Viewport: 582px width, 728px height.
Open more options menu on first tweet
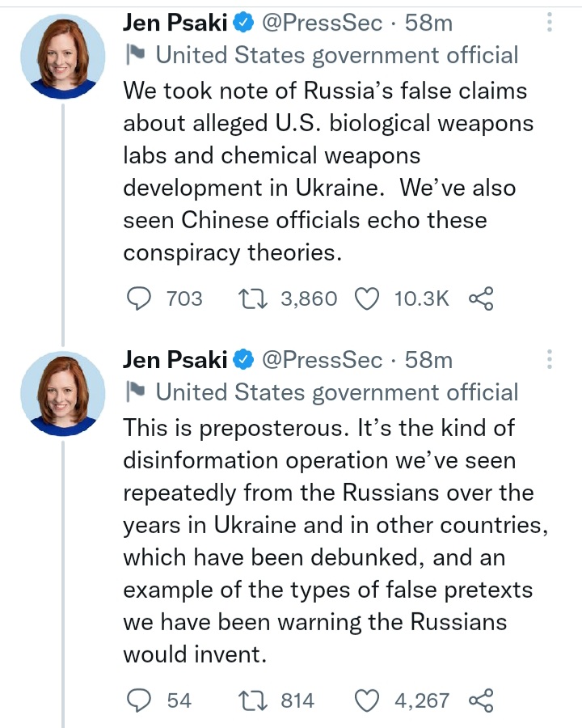pos(550,22)
